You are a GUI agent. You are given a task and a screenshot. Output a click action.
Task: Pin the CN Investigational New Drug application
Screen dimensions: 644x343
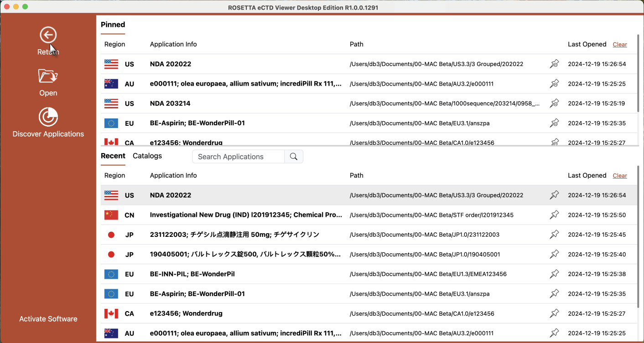point(554,215)
